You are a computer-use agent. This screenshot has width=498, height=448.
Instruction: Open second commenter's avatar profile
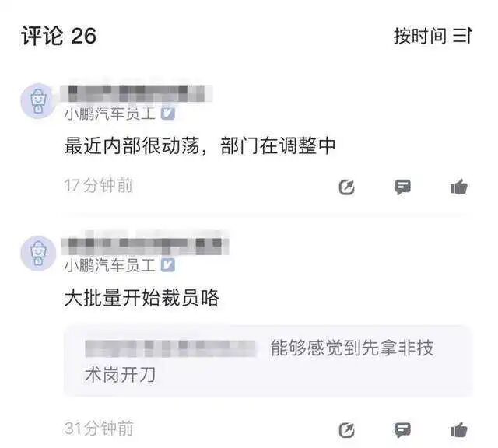(x=38, y=253)
